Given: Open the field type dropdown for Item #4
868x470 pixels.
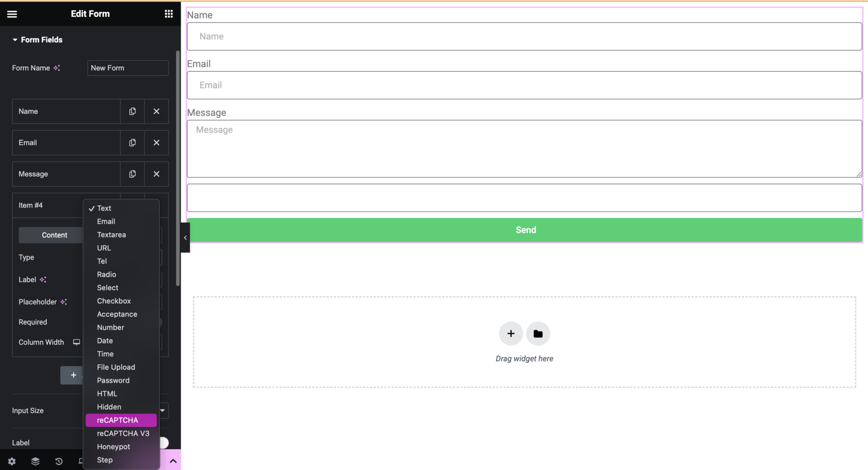Looking at the screenshot, I should (128, 257).
